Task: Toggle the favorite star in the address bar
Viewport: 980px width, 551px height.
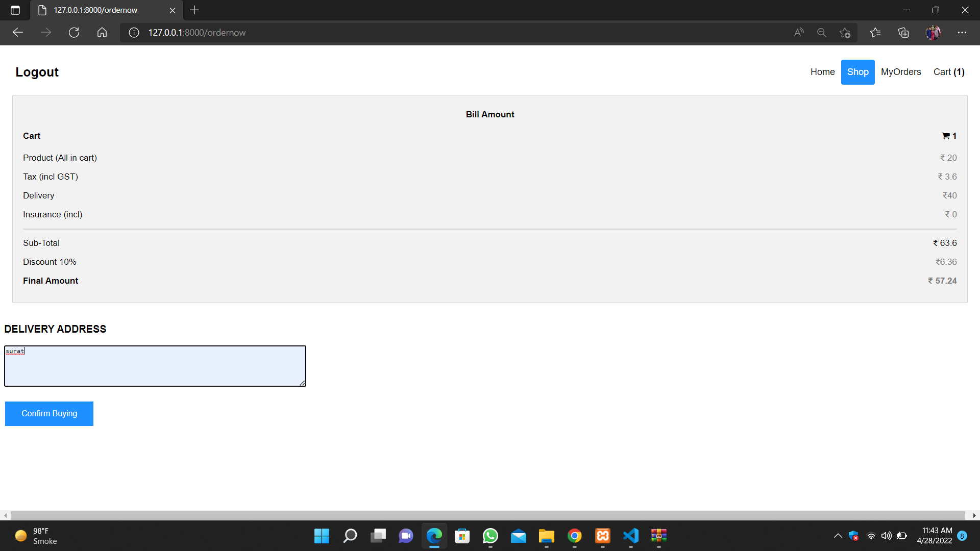Action: coord(845,32)
